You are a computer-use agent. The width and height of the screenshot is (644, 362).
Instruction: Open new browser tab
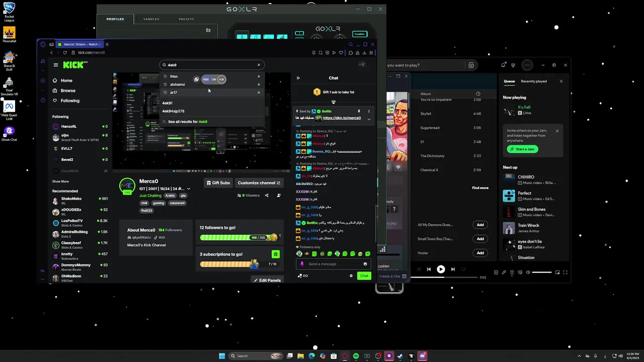[x=107, y=44]
